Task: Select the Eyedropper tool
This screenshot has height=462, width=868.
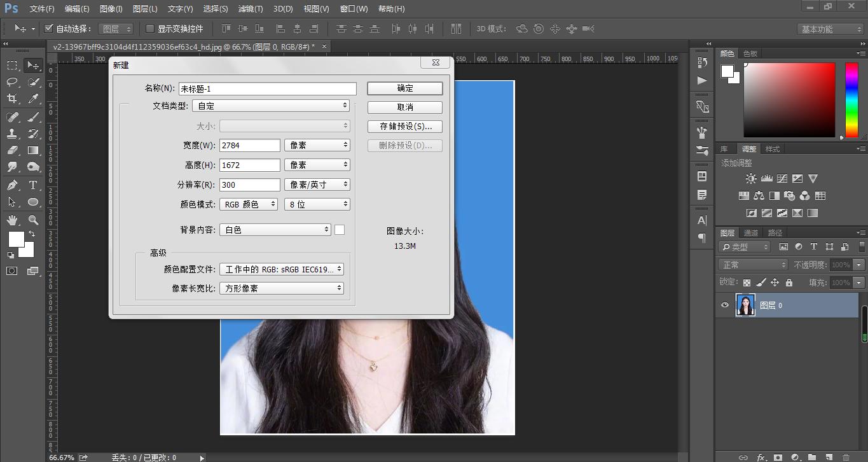Action: pyautogui.click(x=33, y=99)
